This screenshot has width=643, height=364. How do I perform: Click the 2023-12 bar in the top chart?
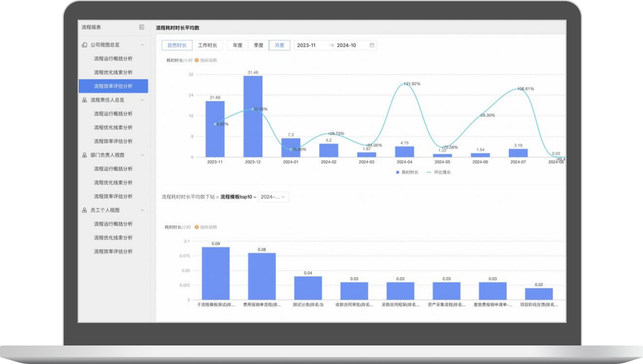pos(253,116)
